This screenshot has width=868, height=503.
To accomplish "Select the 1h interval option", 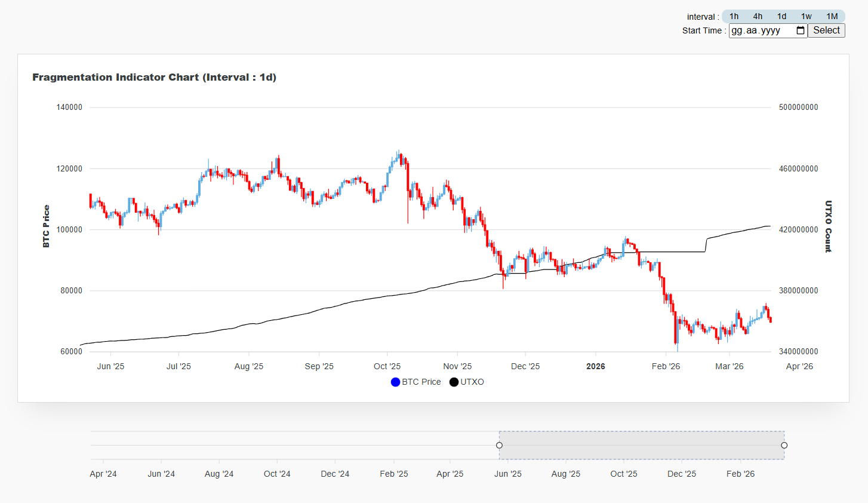I will click(x=734, y=16).
